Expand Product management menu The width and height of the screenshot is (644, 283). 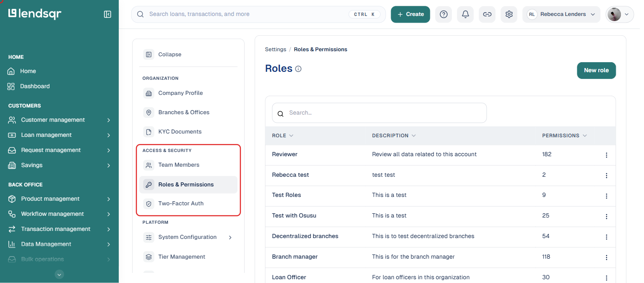point(109,199)
